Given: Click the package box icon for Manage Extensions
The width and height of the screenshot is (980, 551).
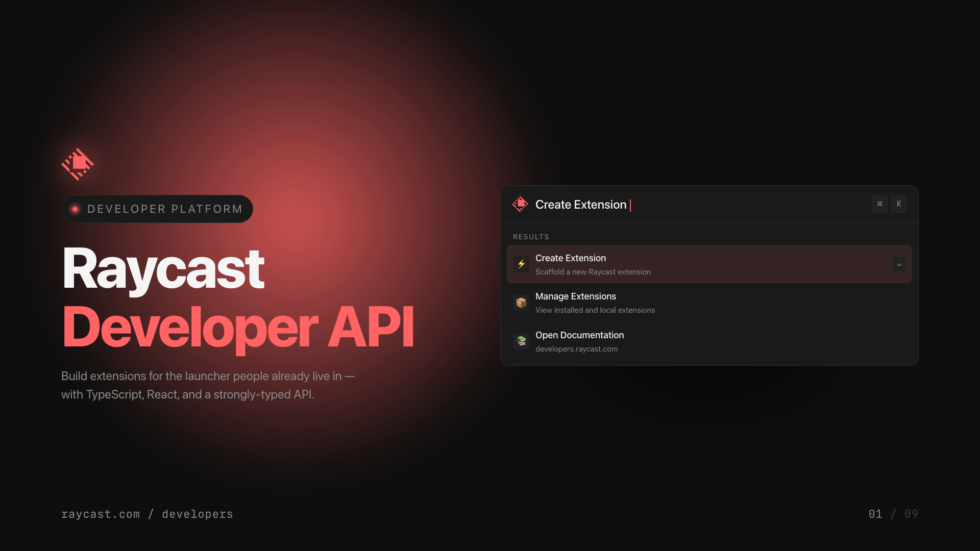Looking at the screenshot, I should (521, 303).
